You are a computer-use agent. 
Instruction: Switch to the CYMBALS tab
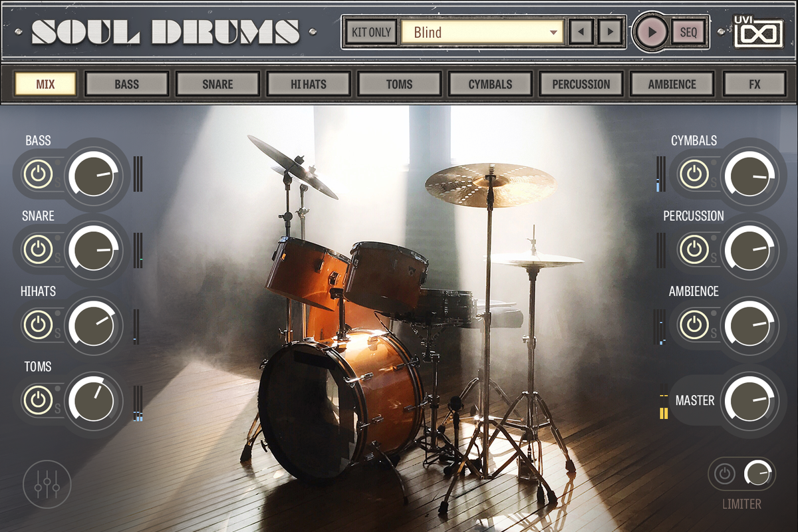coord(490,84)
